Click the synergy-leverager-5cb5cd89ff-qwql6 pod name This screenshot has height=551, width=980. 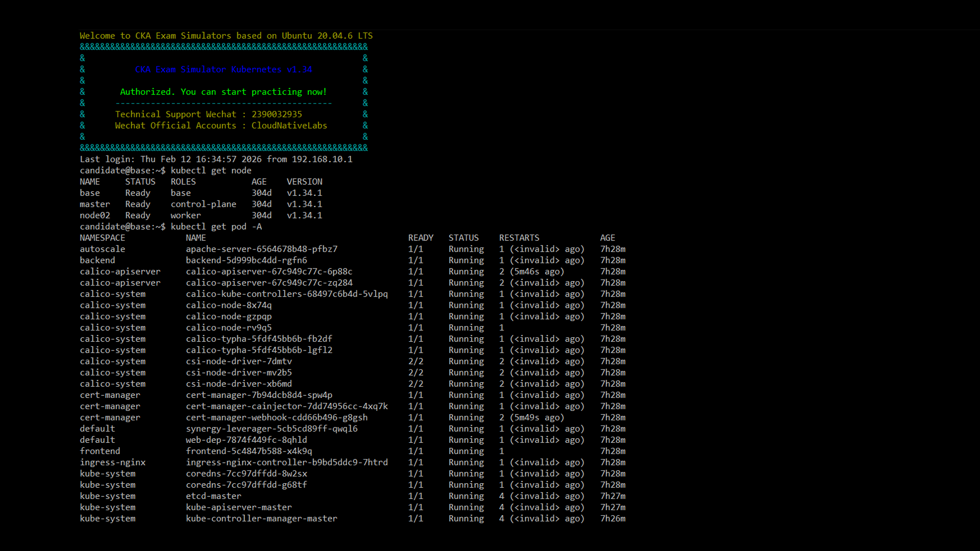[272, 429]
